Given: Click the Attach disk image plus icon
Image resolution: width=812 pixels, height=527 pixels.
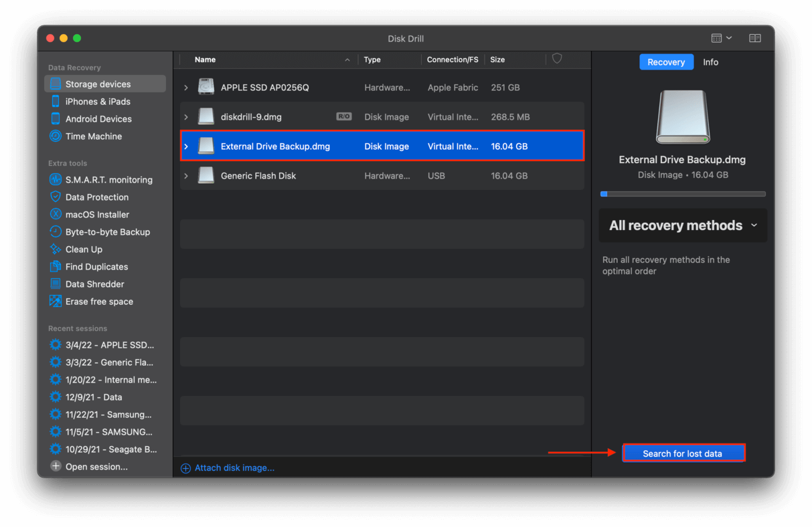Looking at the screenshot, I should click(x=186, y=468).
